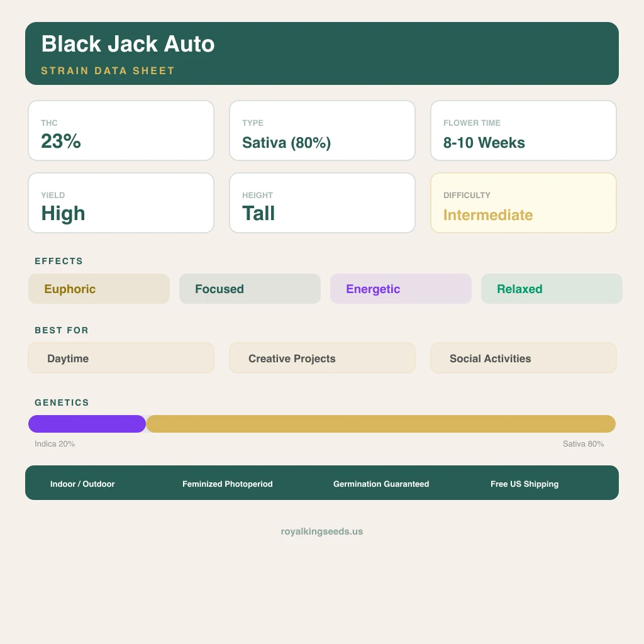644x644 pixels.
Task: Click the EFFECTS section heading
Action: coord(58,261)
